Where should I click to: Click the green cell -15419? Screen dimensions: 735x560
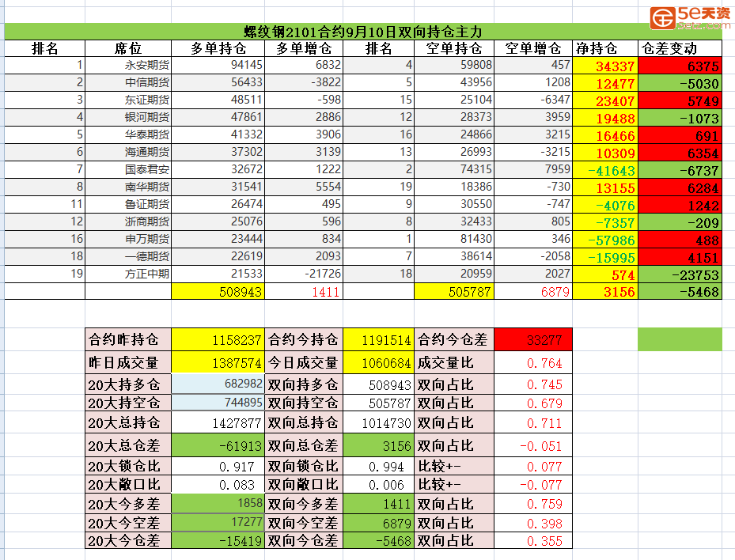pyautogui.click(x=218, y=540)
